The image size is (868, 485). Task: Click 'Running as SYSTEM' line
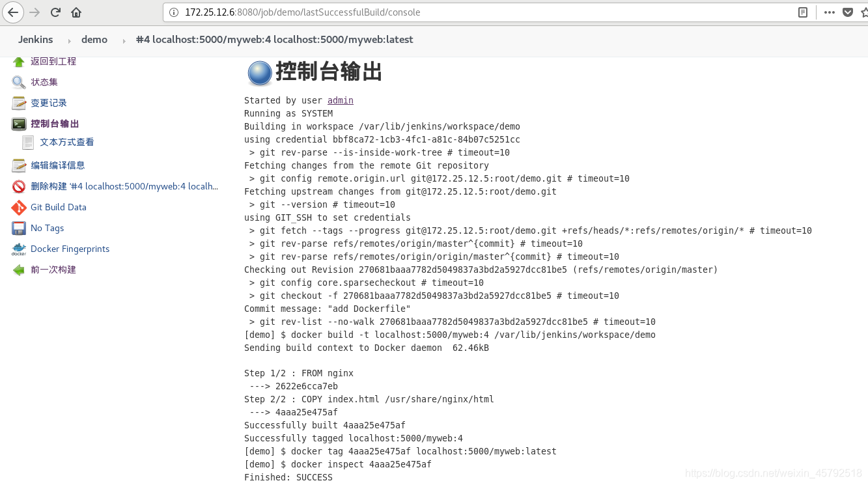(288, 113)
